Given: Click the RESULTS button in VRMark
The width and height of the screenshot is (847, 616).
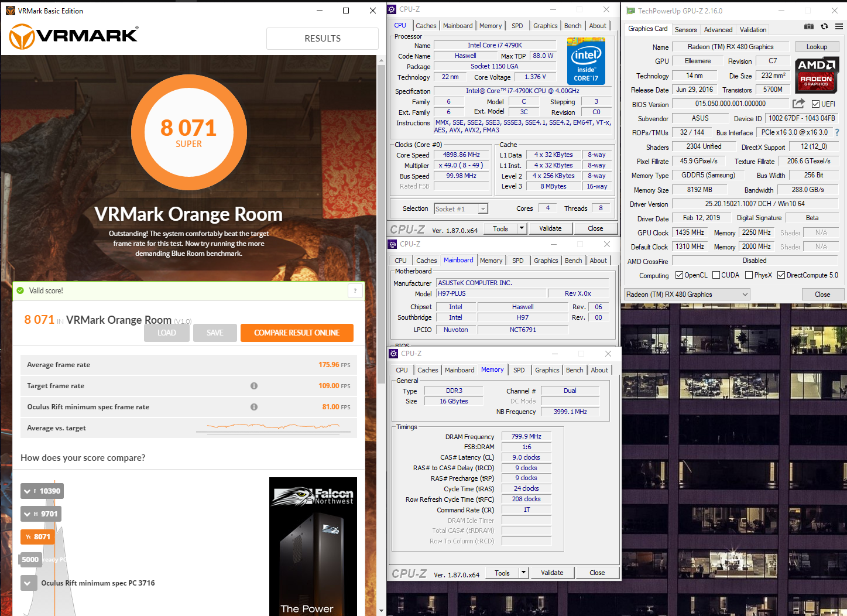Looking at the screenshot, I should [x=323, y=39].
